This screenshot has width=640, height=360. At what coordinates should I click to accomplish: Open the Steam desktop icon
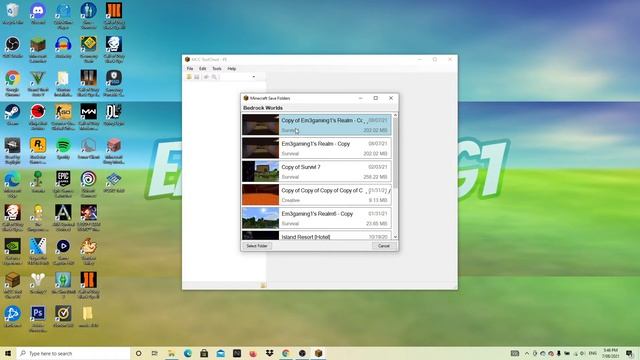pyautogui.click(x=13, y=114)
